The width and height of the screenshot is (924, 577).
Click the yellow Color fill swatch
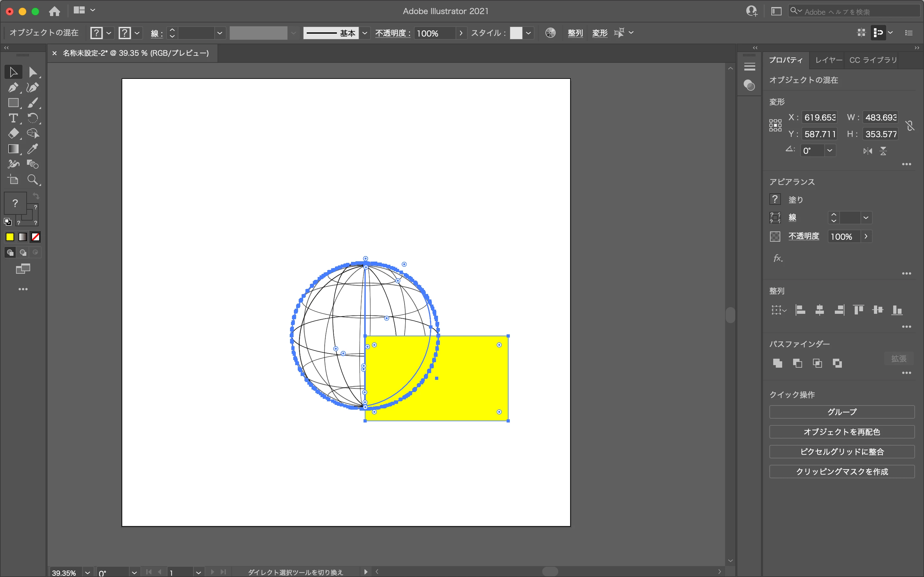(10, 237)
